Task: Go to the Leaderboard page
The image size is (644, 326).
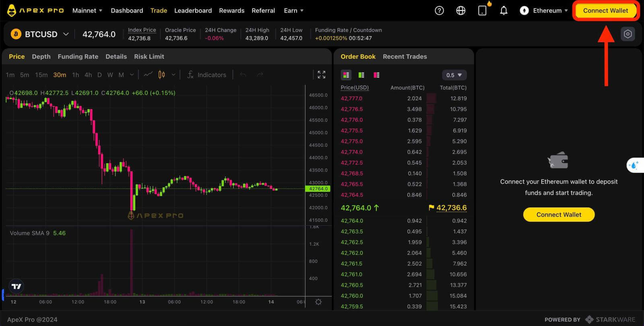Action: click(x=193, y=11)
